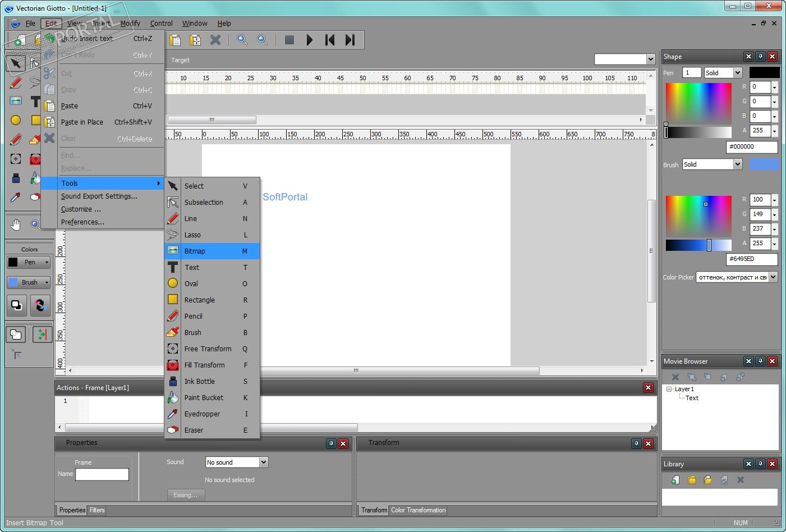Click the Pen width input field

click(692, 73)
